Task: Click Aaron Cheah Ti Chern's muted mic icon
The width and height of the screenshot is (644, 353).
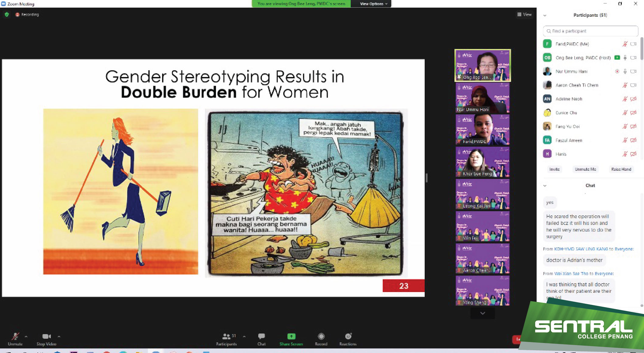Action: (625, 85)
